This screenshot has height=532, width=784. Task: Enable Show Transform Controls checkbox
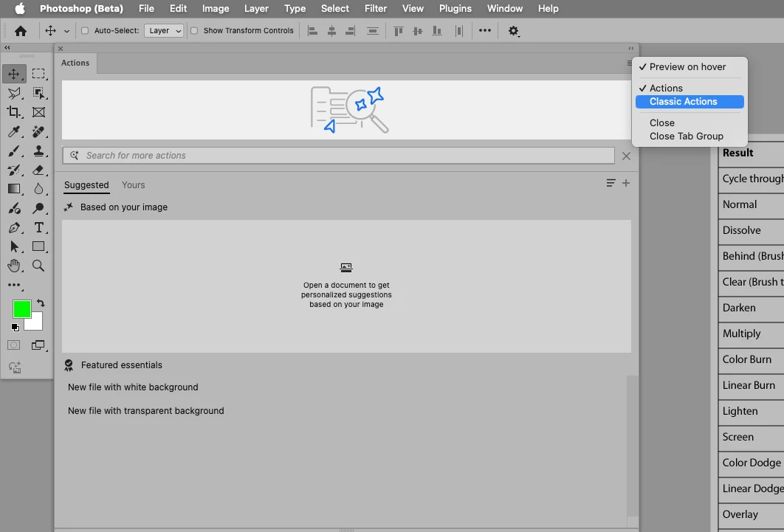194,30
